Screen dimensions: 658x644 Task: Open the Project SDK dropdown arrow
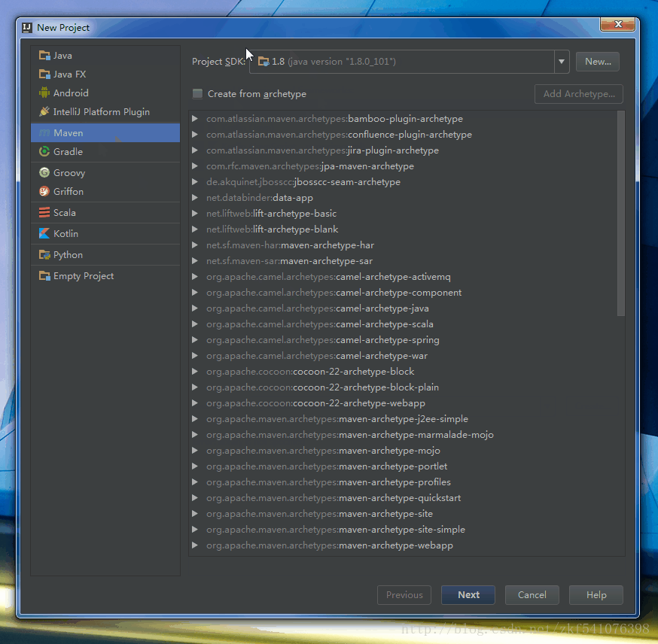pyautogui.click(x=562, y=62)
